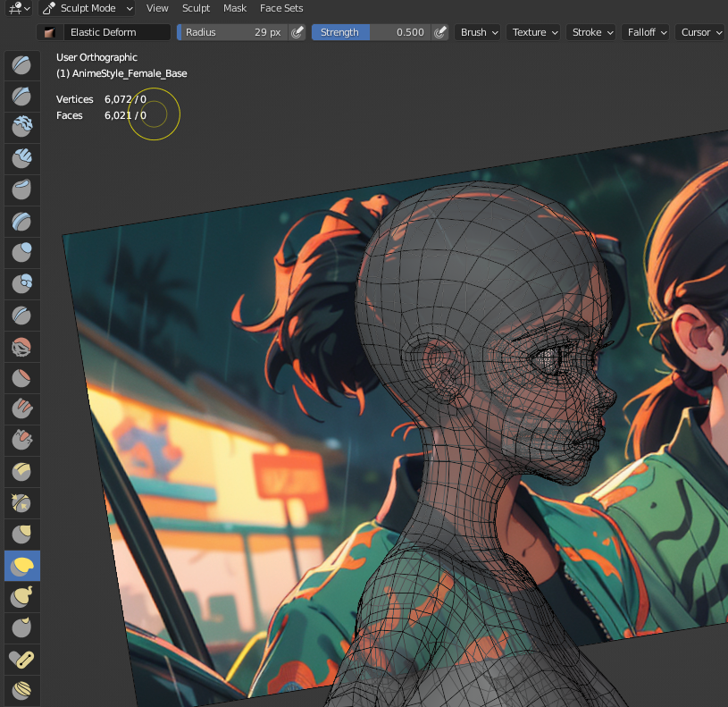Open the editor type dropdown
The width and height of the screenshot is (728, 707).
(19, 8)
